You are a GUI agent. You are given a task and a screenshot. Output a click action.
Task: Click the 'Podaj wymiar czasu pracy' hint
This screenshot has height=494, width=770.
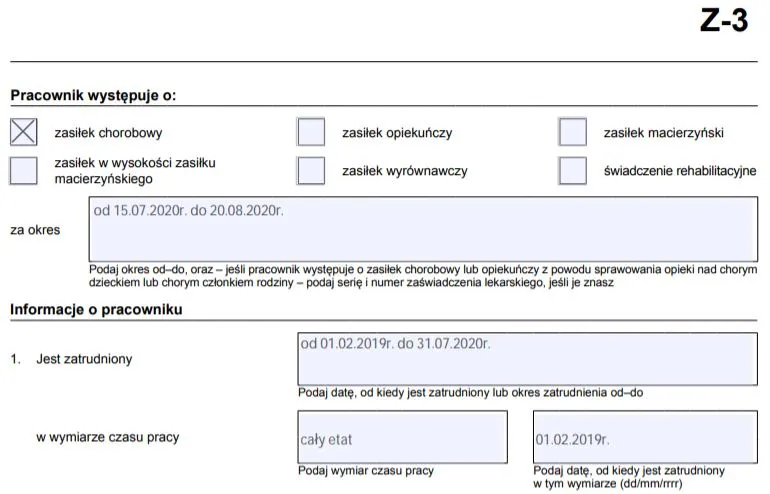coord(366,471)
